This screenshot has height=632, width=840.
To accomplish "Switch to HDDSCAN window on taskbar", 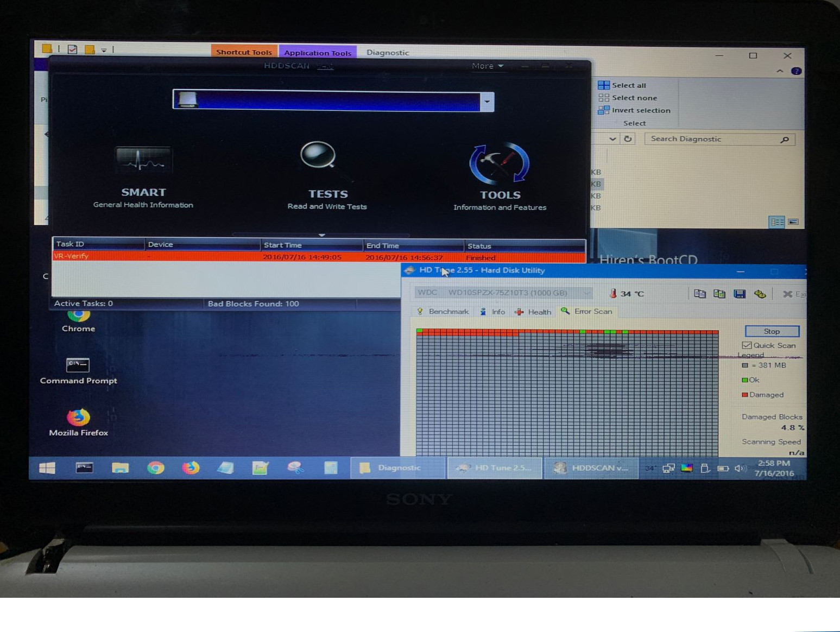I will pyautogui.click(x=591, y=468).
